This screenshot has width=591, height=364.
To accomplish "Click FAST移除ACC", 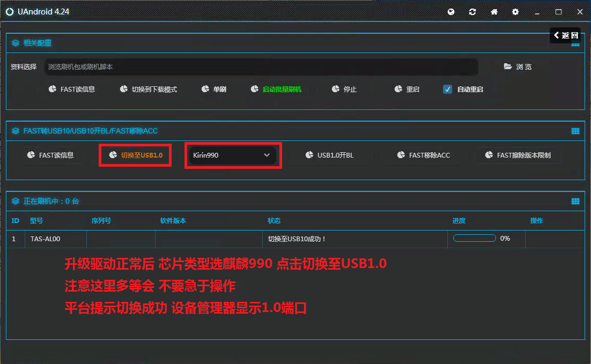I will click(x=424, y=155).
